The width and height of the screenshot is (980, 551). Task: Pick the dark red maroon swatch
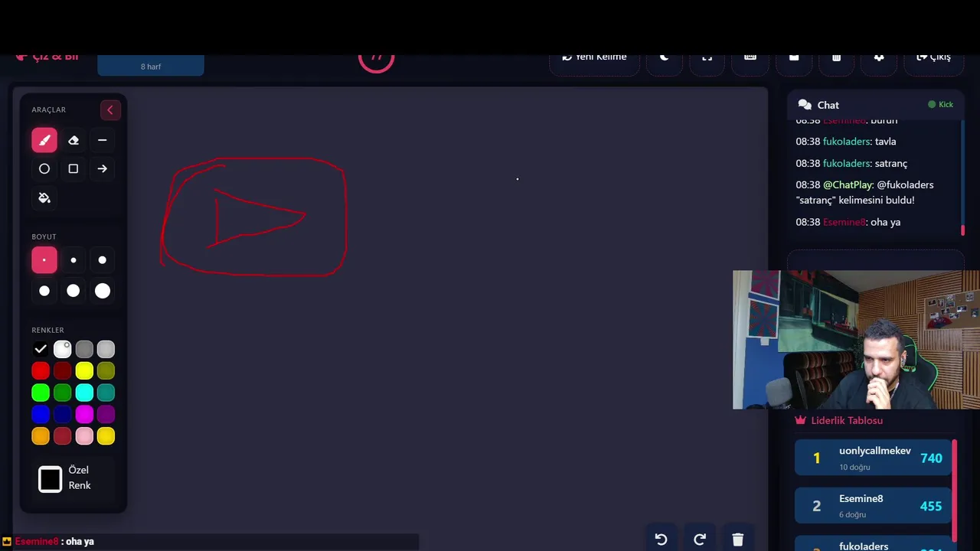(63, 371)
